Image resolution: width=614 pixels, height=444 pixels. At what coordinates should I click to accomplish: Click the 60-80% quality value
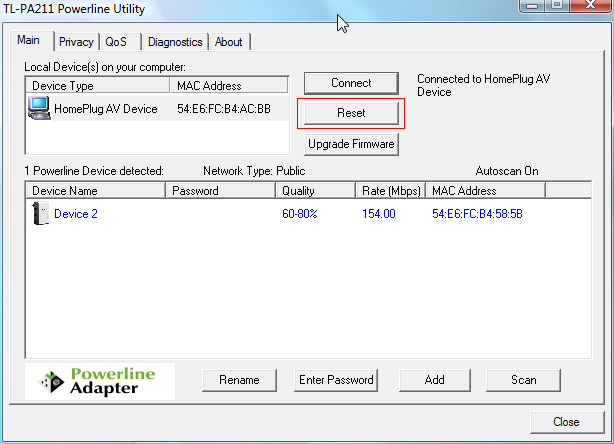point(300,214)
